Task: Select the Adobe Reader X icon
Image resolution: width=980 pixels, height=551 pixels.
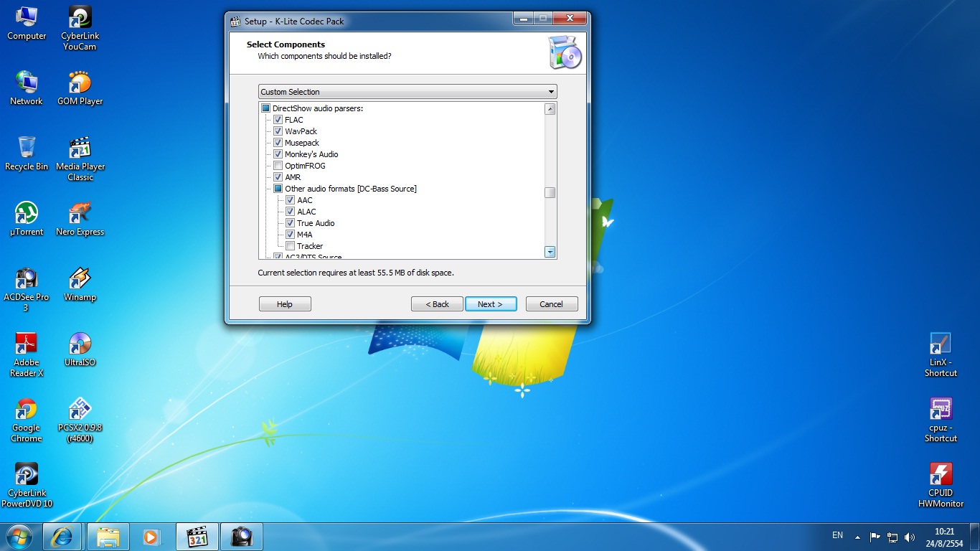Action: (x=27, y=355)
